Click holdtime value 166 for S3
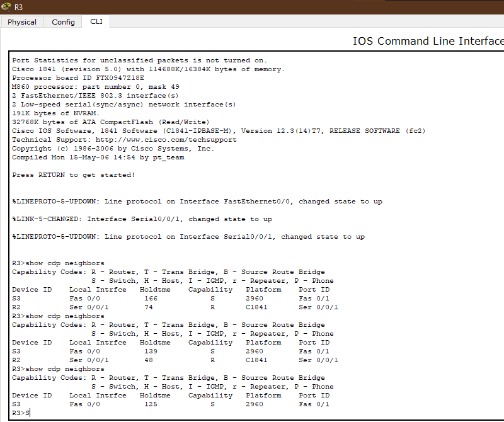Image resolution: width=504 pixels, height=422 pixels. (x=151, y=299)
